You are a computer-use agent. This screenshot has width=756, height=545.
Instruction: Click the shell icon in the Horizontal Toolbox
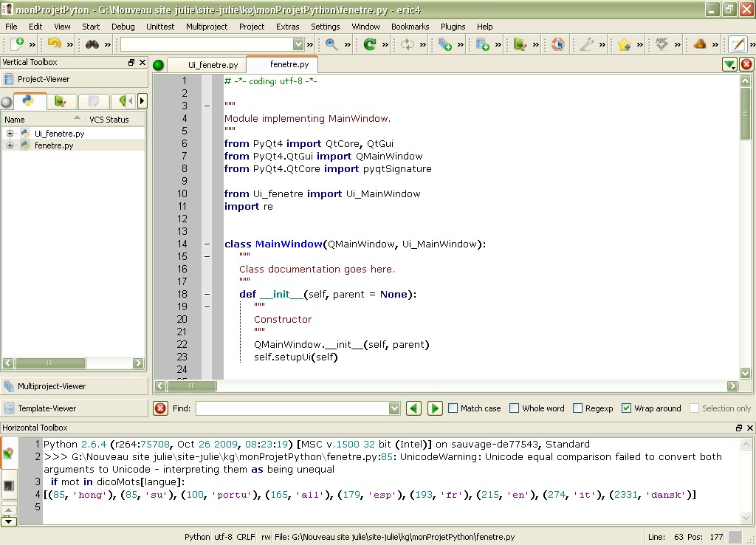point(9,454)
